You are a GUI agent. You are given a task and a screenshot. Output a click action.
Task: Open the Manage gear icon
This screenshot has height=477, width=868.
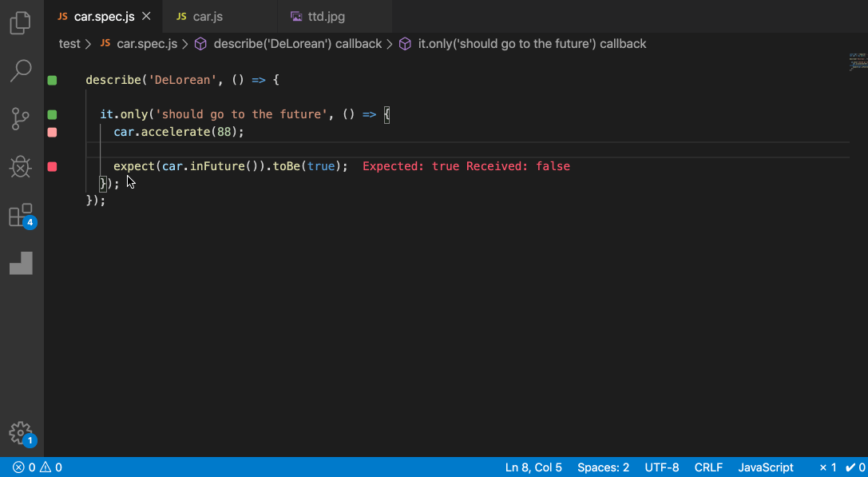22,434
